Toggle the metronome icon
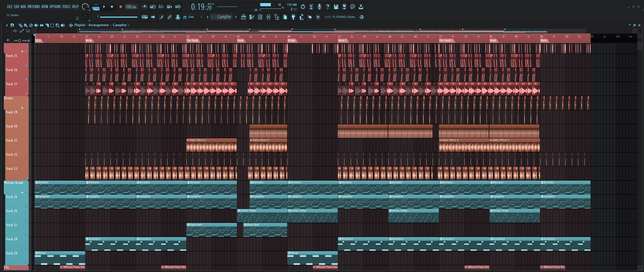Screen dimensions: 644x272 click(144, 7)
